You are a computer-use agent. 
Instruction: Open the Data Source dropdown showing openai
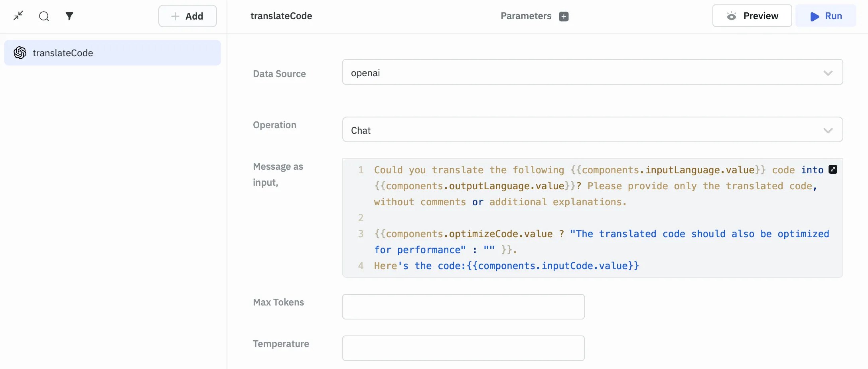pos(582,72)
